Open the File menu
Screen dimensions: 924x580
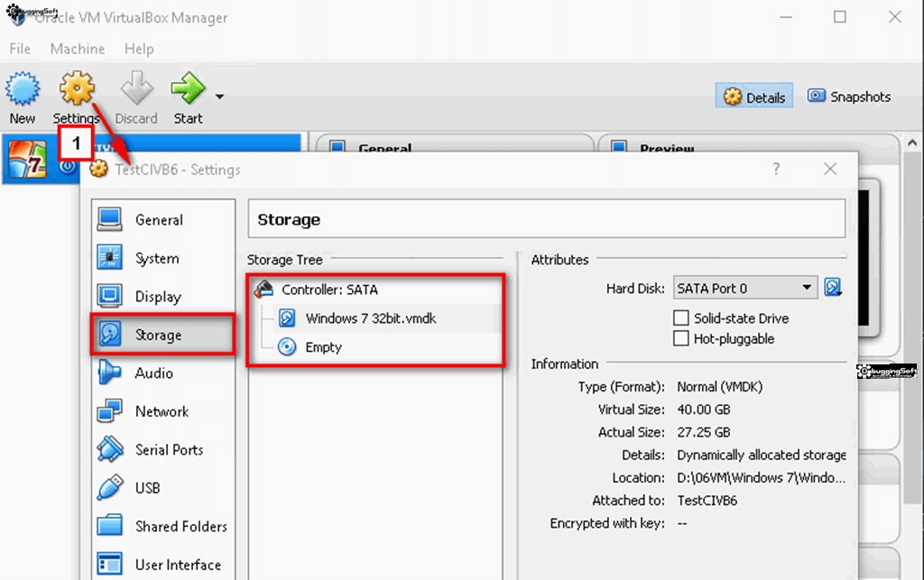20,49
